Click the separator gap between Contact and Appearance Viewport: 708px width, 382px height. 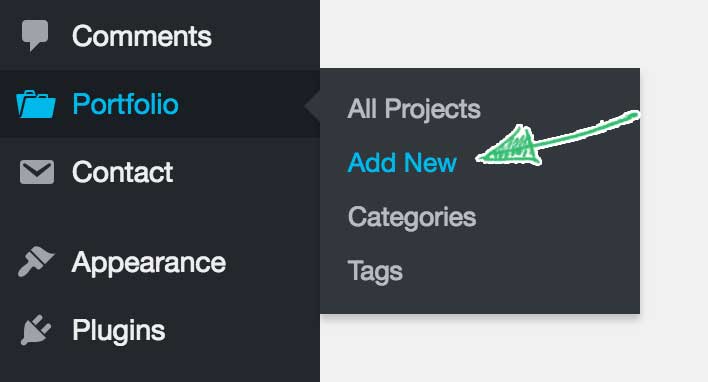(160, 217)
